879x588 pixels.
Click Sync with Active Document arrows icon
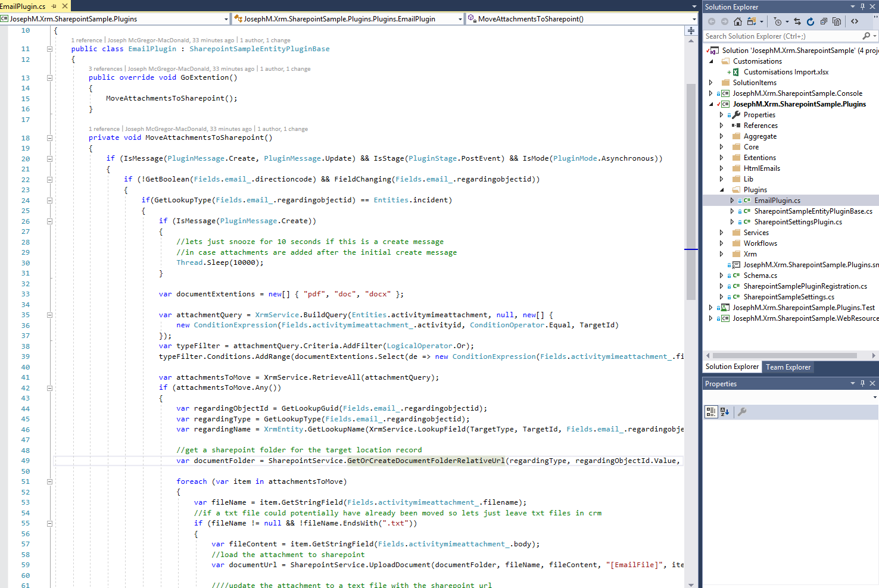797,21
